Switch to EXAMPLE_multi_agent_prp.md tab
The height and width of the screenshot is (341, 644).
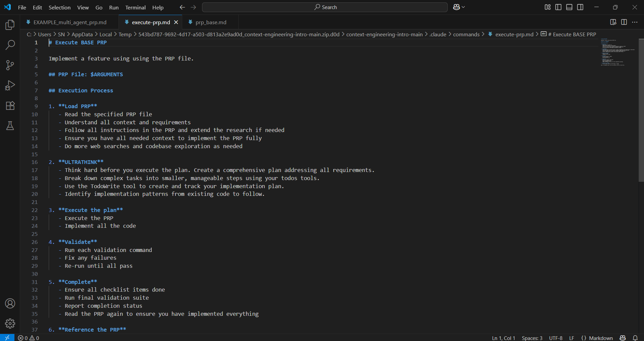click(70, 22)
